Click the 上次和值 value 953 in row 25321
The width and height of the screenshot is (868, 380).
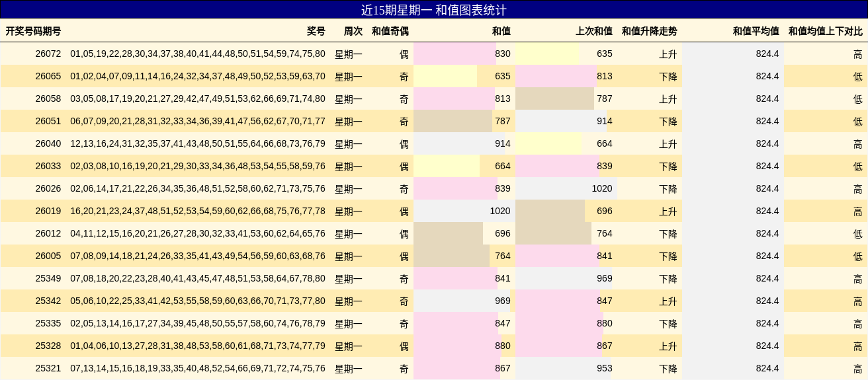[x=605, y=368]
